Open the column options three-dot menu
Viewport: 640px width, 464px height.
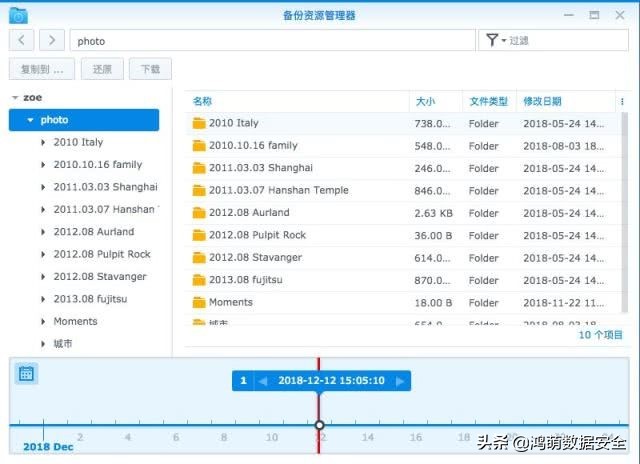coord(622,102)
